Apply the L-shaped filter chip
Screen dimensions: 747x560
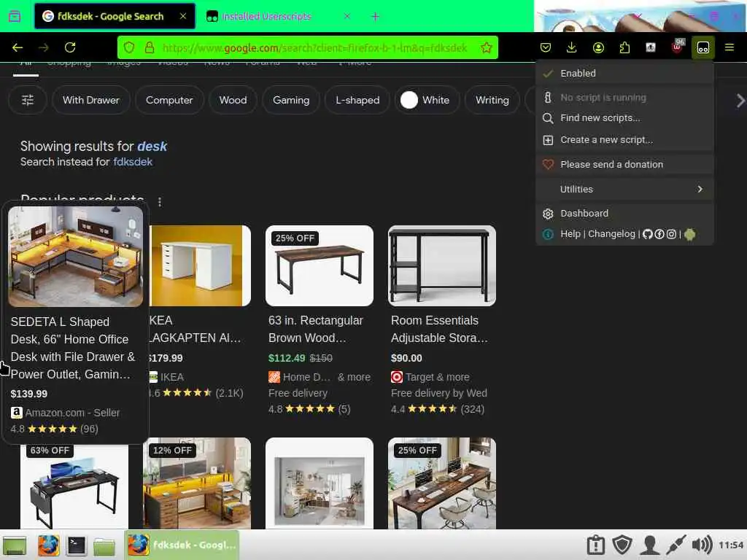357,100
